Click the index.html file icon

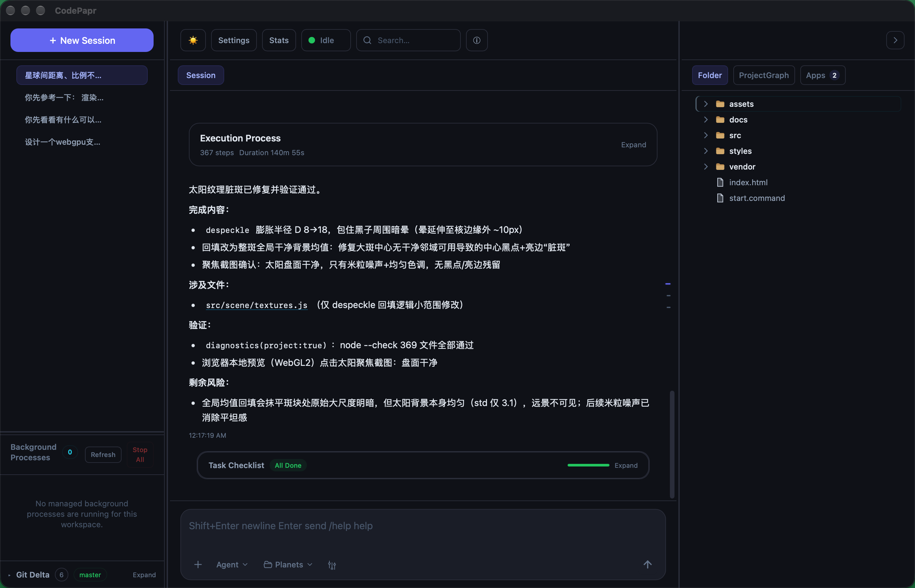[x=720, y=182]
